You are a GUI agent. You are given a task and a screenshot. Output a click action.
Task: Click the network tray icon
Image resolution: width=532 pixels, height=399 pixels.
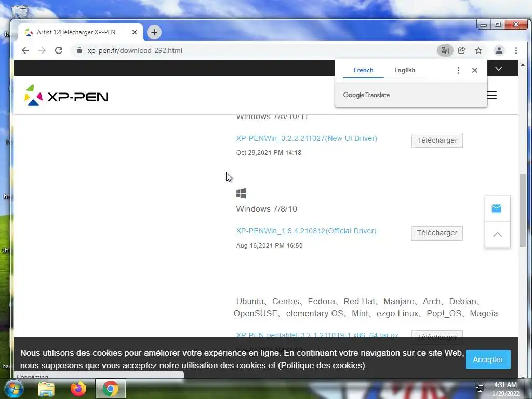(x=480, y=389)
